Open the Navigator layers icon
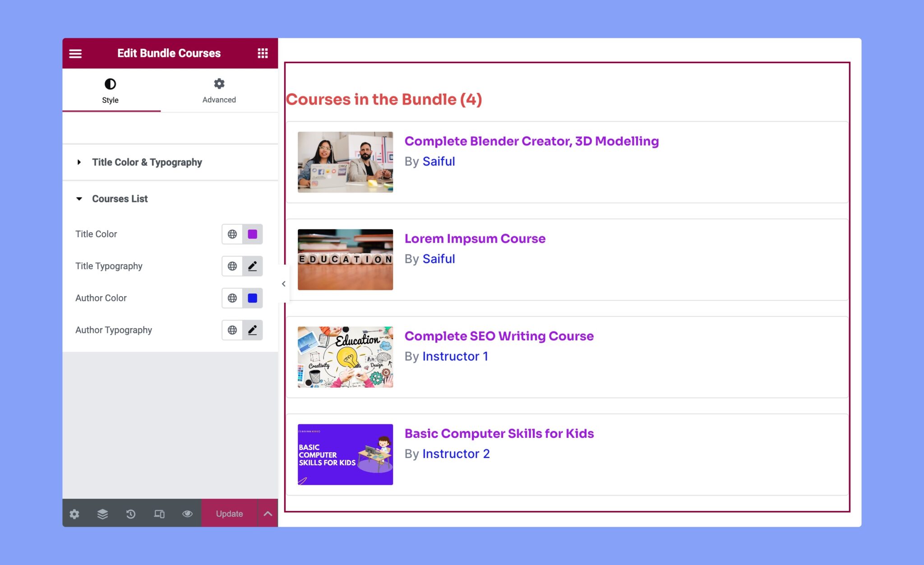 (x=103, y=514)
